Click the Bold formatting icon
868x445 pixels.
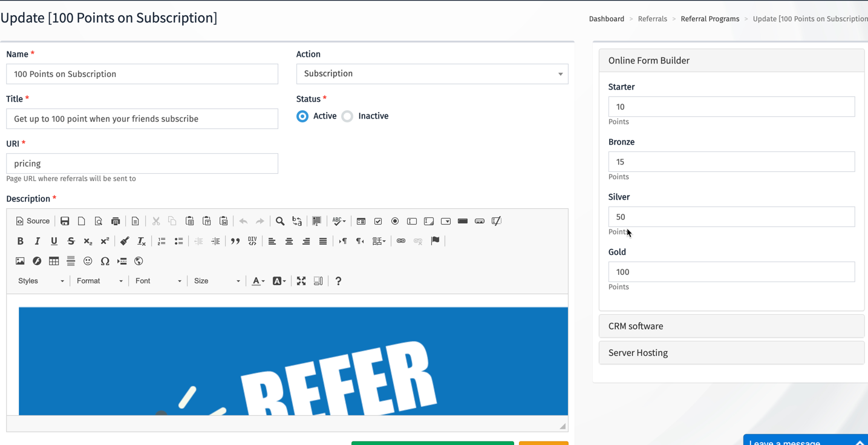20,241
